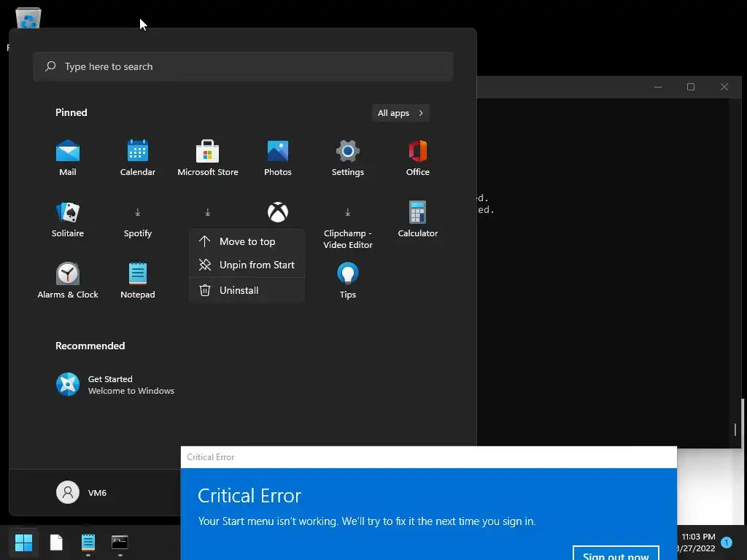Viewport: 747px width, 560px height.
Task: Launch the Office app
Action: pyautogui.click(x=418, y=158)
